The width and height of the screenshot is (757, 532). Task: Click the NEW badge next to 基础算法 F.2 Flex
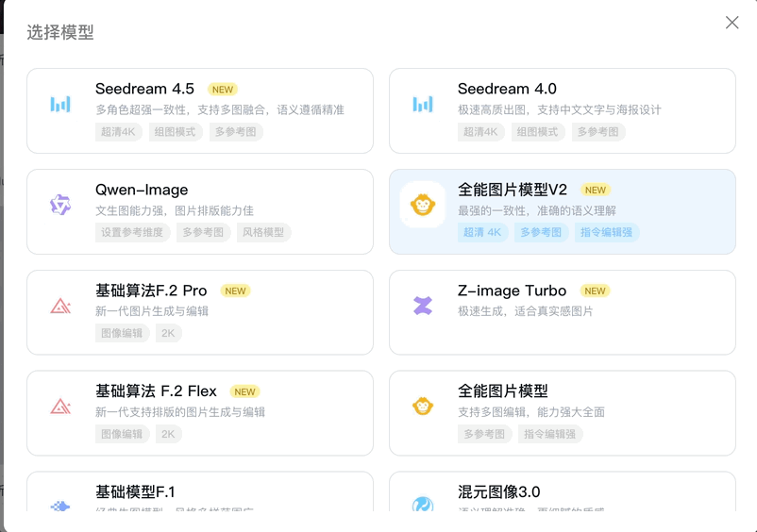(x=244, y=391)
